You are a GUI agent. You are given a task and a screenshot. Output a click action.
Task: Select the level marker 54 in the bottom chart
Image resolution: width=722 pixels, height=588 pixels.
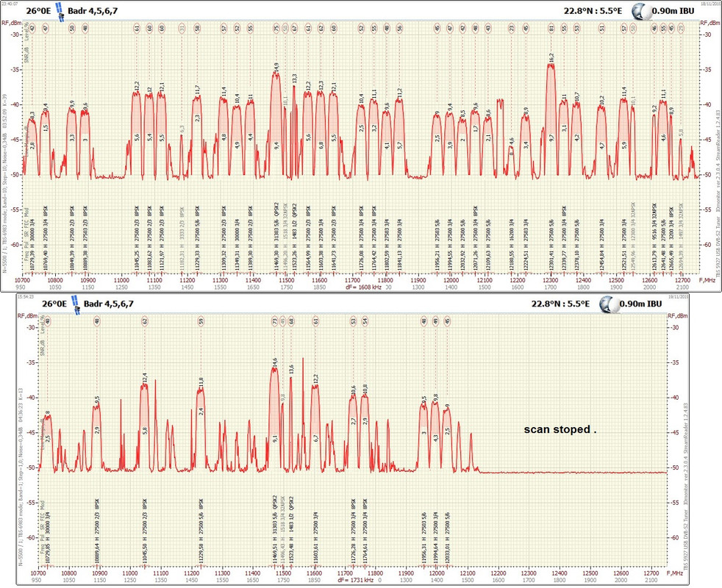tap(365, 321)
